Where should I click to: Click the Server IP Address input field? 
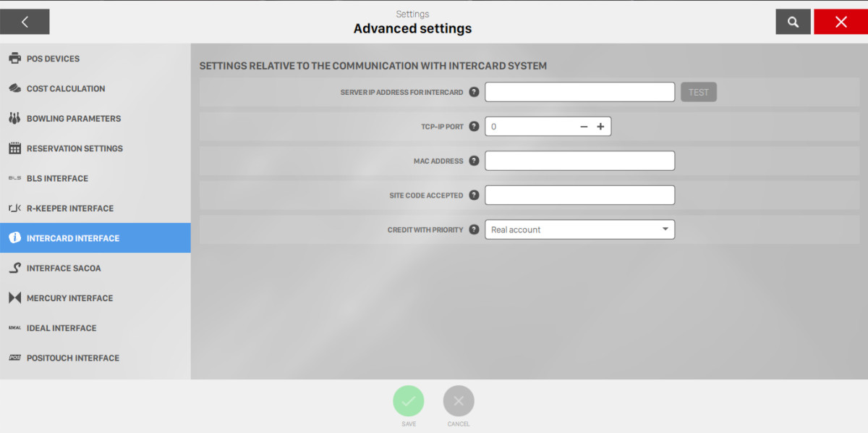click(x=579, y=92)
